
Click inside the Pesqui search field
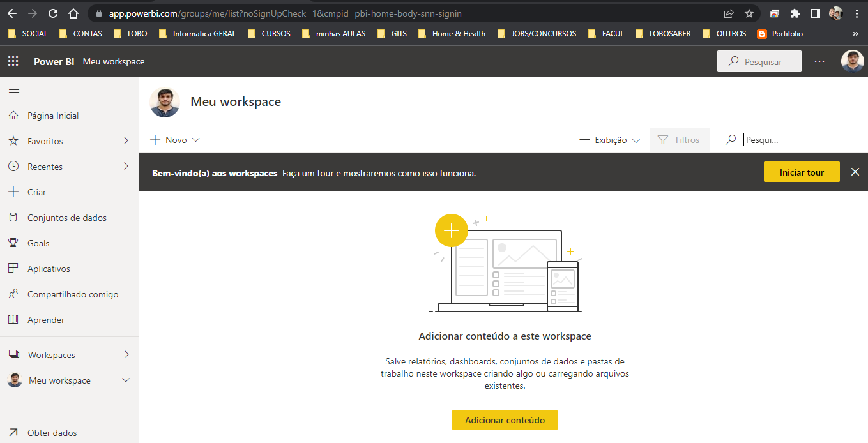[762, 139]
